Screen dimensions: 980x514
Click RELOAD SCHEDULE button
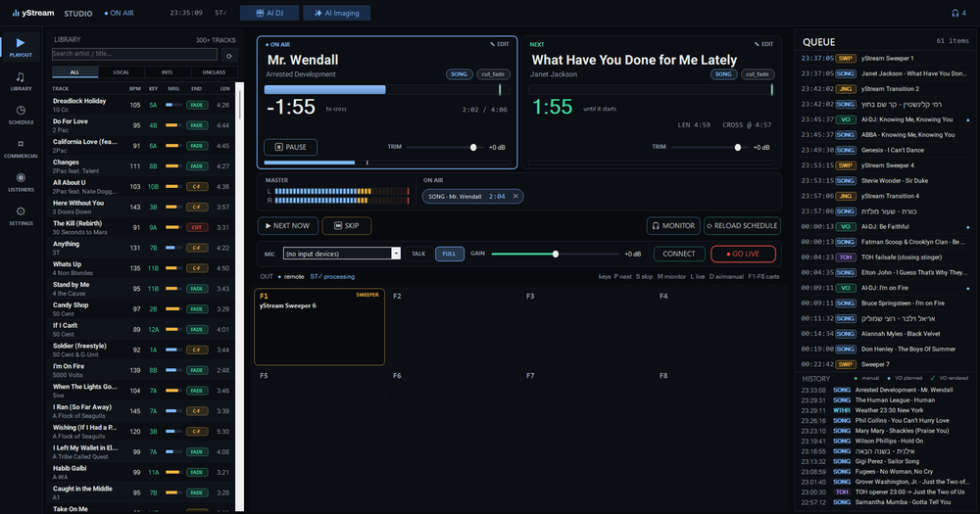click(x=743, y=225)
